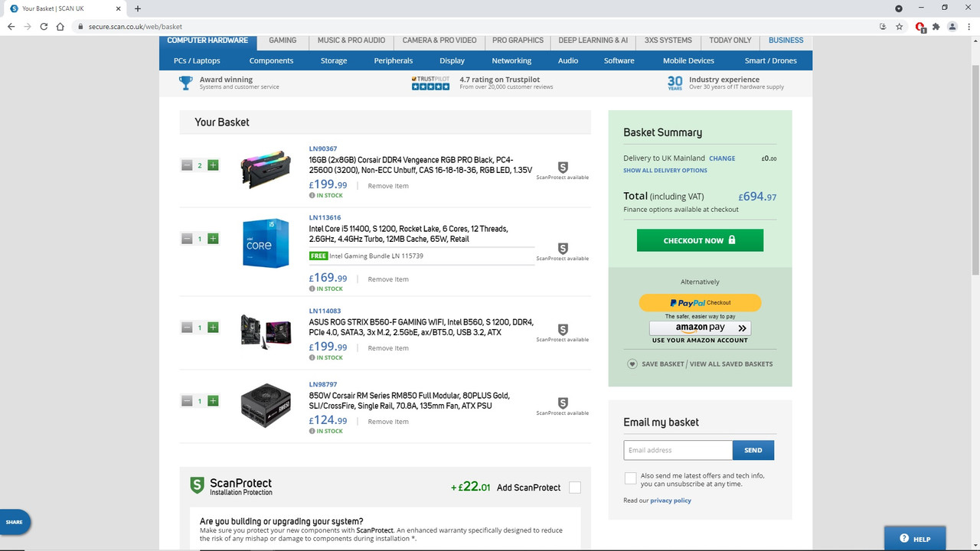Show all delivery options
This screenshot has height=551, width=980.
pyautogui.click(x=665, y=171)
